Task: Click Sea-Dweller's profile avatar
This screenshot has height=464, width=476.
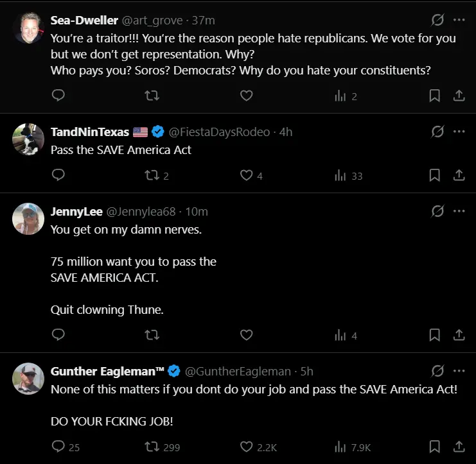Action: (x=28, y=28)
